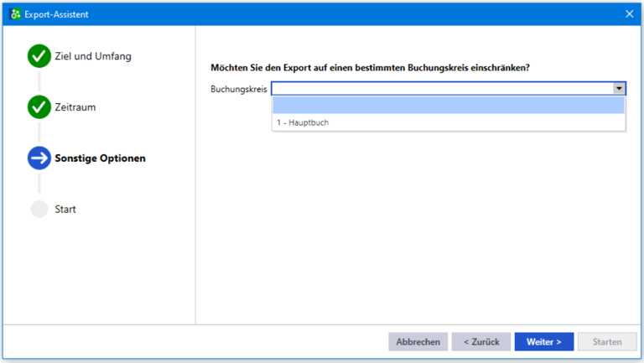Click the Buchungskreis field label
The width and height of the screenshot is (644, 363).
click(239, 89)
